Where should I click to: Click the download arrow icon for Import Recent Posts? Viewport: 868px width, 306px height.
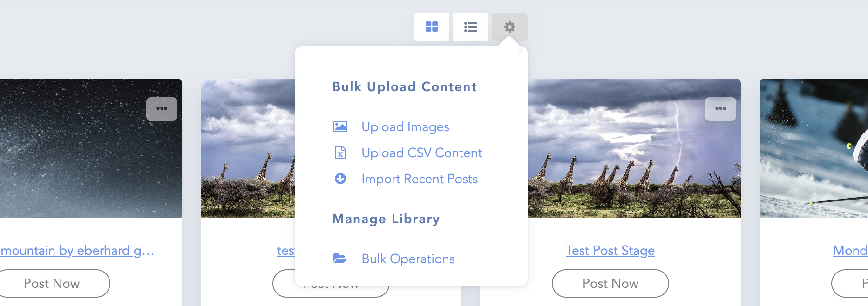(x=340, y=179)
